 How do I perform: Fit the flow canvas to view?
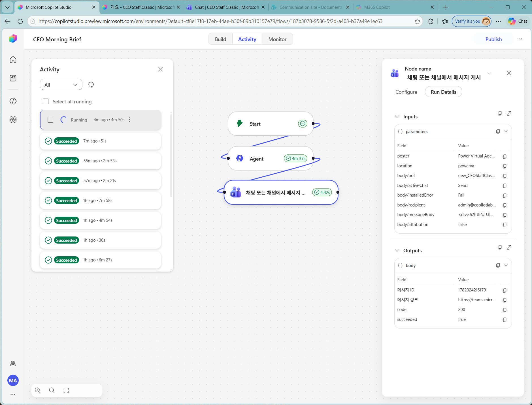[66, 390]
